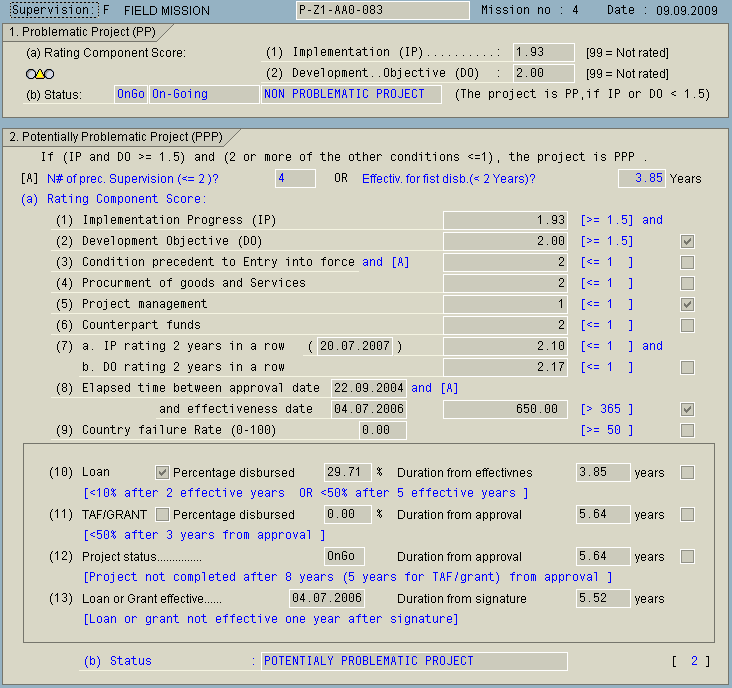Click the Development Objective 2.00 field in section 1
Image resolution: width=732 pixels, height=688 pixels.
point(543,73)
